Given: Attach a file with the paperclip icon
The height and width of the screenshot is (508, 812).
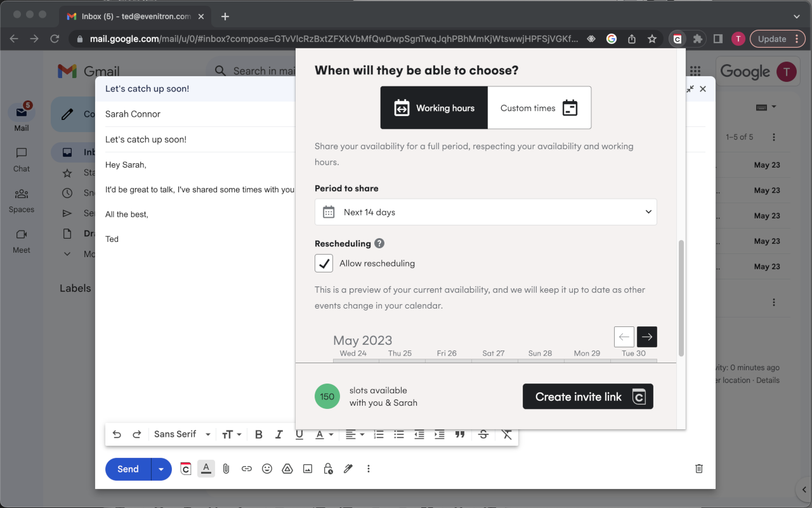Looking at the screenshot, I should (x=226, y=469).
